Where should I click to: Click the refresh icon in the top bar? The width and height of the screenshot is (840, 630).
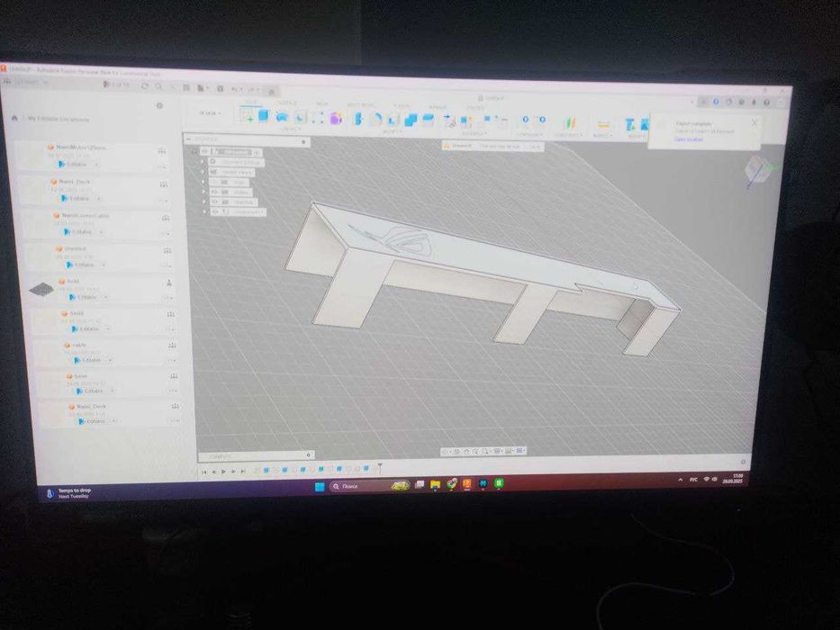(x=145, y=85)
